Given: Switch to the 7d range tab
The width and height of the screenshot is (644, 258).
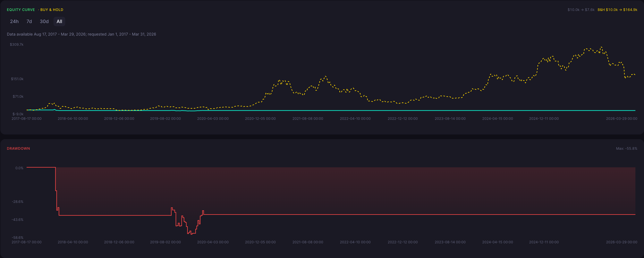Looking at the screenshot, I should (x=29, y=21).
